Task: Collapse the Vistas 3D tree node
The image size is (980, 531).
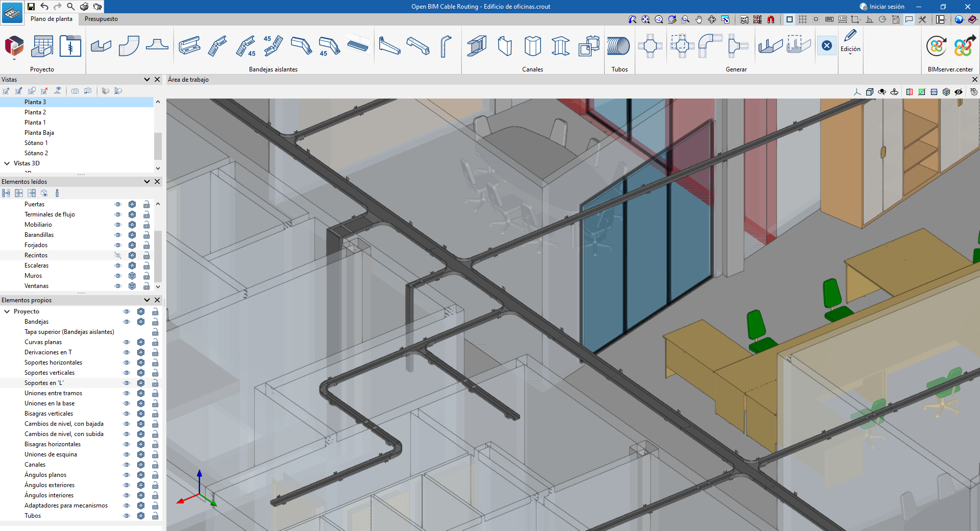Action: 7,163
